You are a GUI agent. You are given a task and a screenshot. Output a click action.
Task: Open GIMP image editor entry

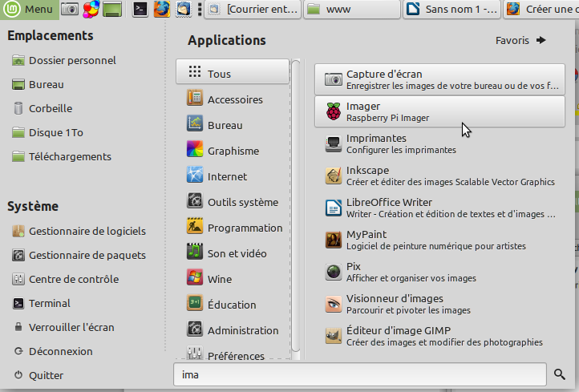coord(439,336)
